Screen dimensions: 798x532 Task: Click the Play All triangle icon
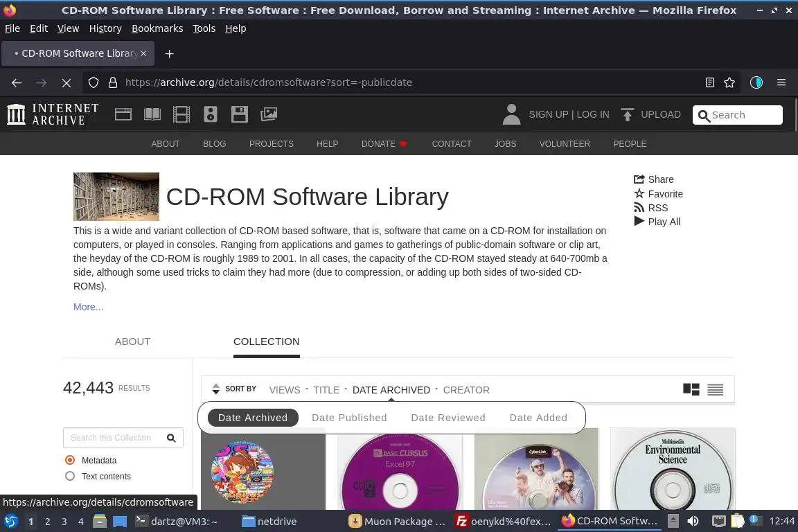(x=639, y=221)
